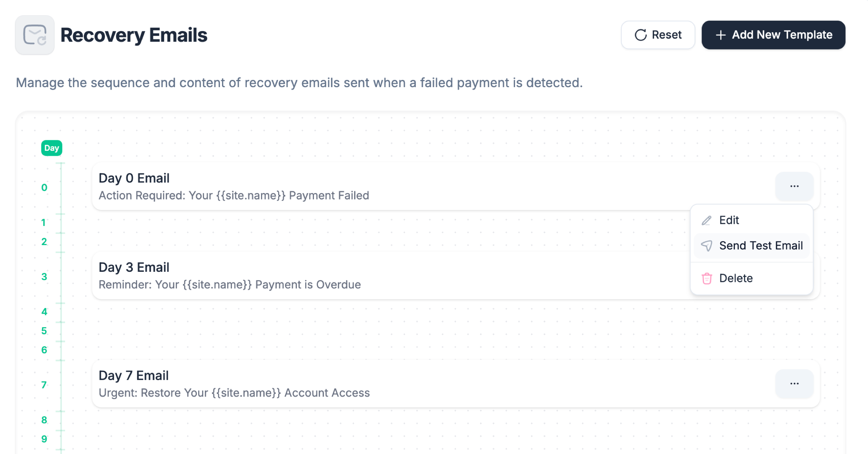The height and width of the screenshot is (454, 868).
Task: Click the plus icon on Add New Template
Action: click(x=720, y=35)
